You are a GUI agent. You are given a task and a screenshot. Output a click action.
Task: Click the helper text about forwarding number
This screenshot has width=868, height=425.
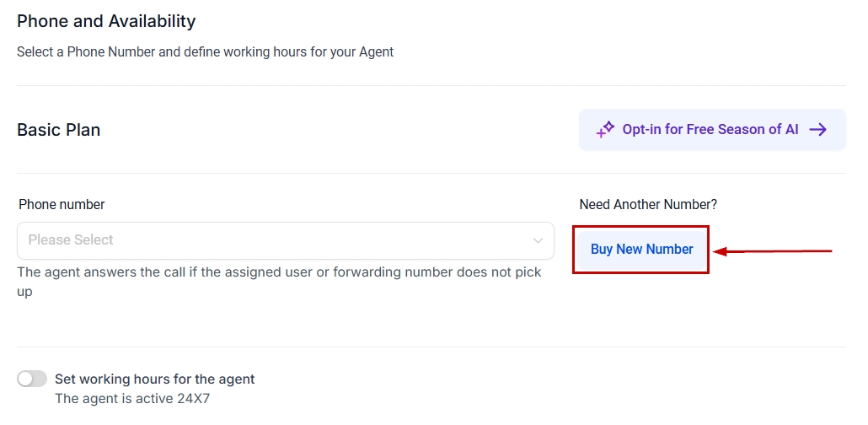click(x=279, y=282)
